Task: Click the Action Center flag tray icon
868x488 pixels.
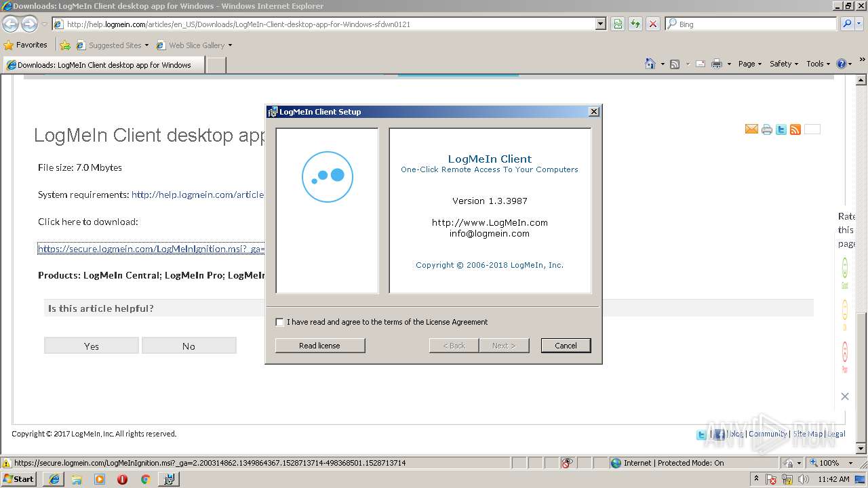Action: click(772, 479)
